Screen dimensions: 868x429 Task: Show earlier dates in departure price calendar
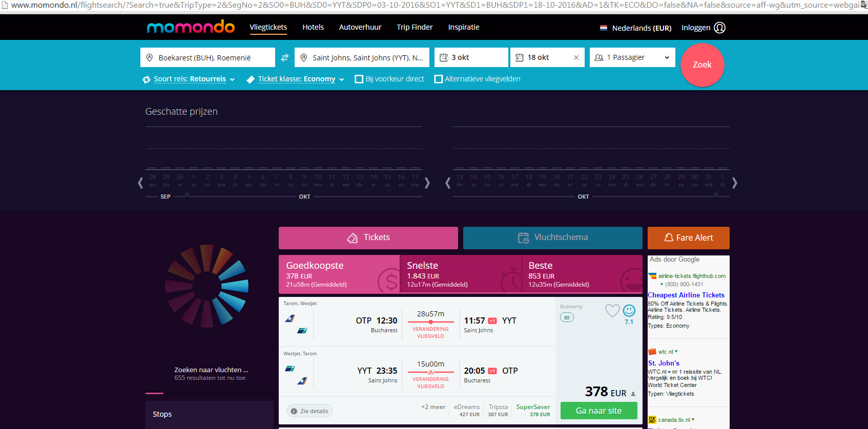140,183
